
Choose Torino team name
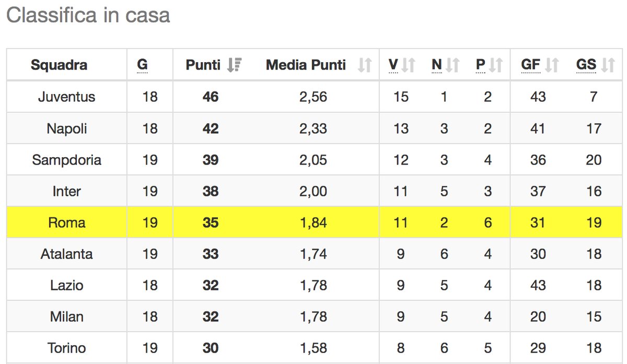[x=67, y=348]
